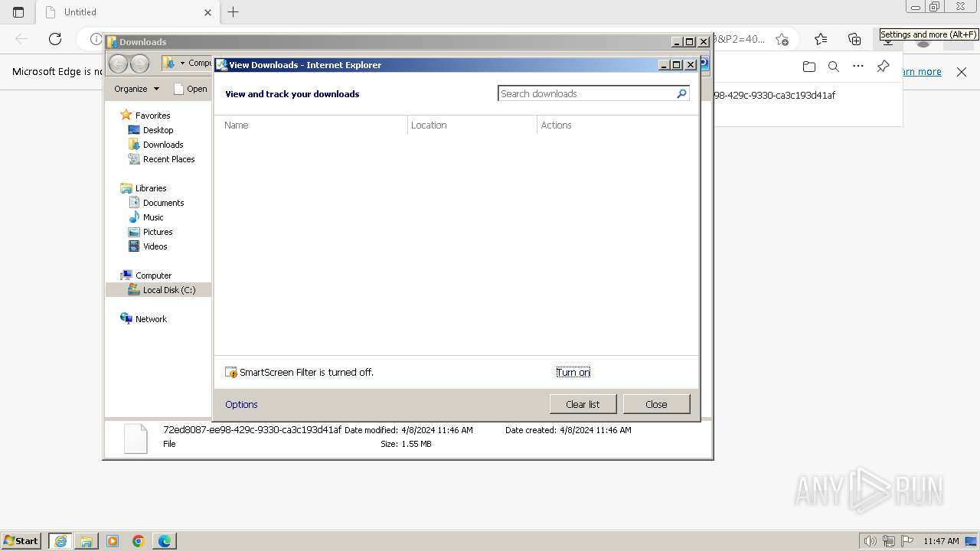
Task: Click file name 72ed8087-ee98-429c-9330-ca3c193d41af
Action: 252,430
